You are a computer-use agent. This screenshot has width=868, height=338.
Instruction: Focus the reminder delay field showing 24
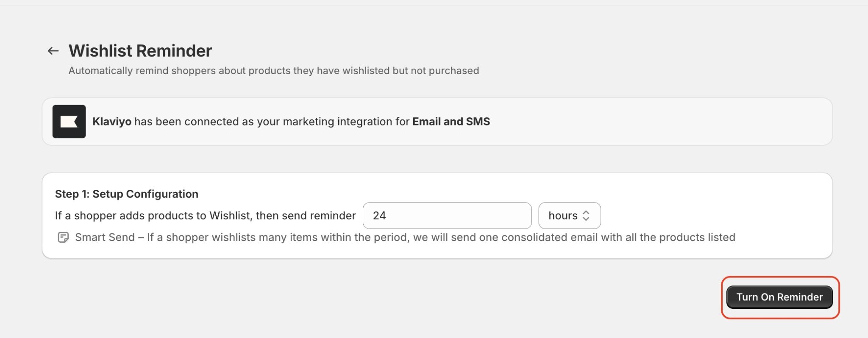[x=447, y=216]
